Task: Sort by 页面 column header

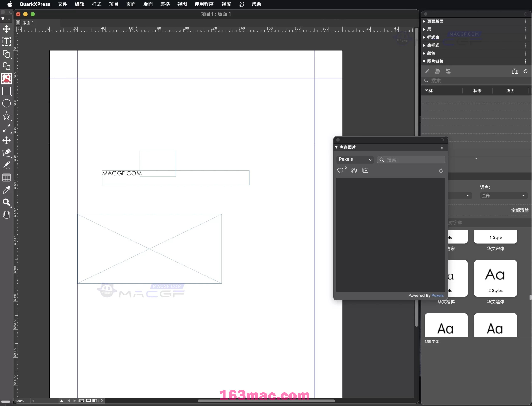Action: [x=510, y=91]
